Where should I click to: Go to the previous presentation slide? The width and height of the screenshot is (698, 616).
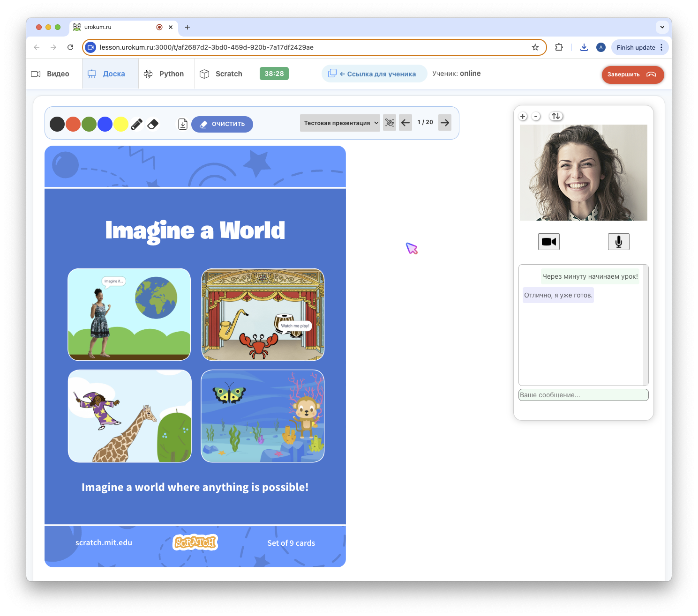(405, 123)
